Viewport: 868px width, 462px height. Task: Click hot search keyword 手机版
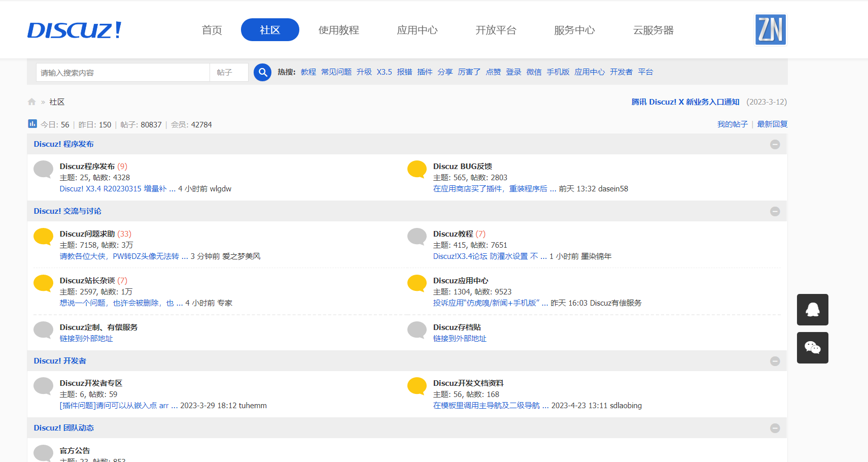click(x=558, y=72)
